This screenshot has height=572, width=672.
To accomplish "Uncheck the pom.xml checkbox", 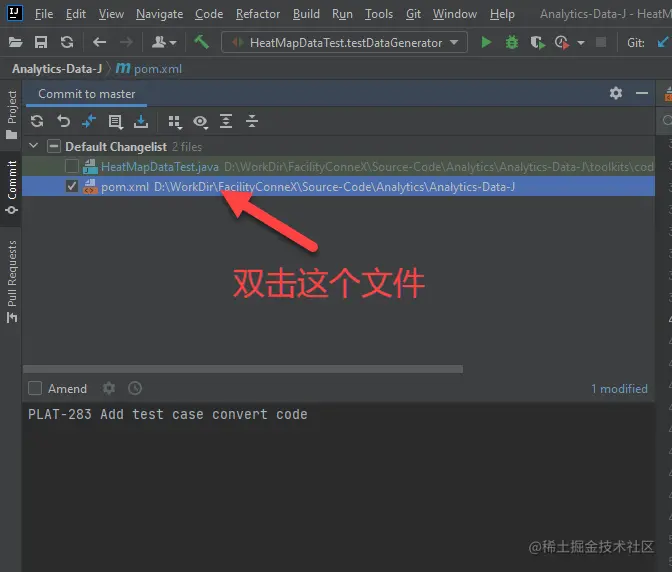I will pyautogui.click(x=72, y=186).
